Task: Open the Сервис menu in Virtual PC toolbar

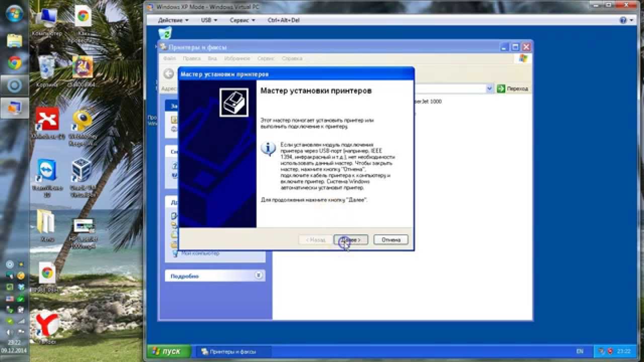Action: pyautogui.click(x=243, y=20)
